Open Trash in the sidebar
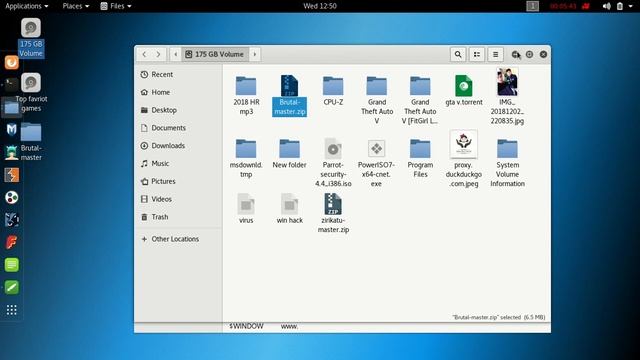The height and width of the screenshot is (360, 640). tap(178, 217)
